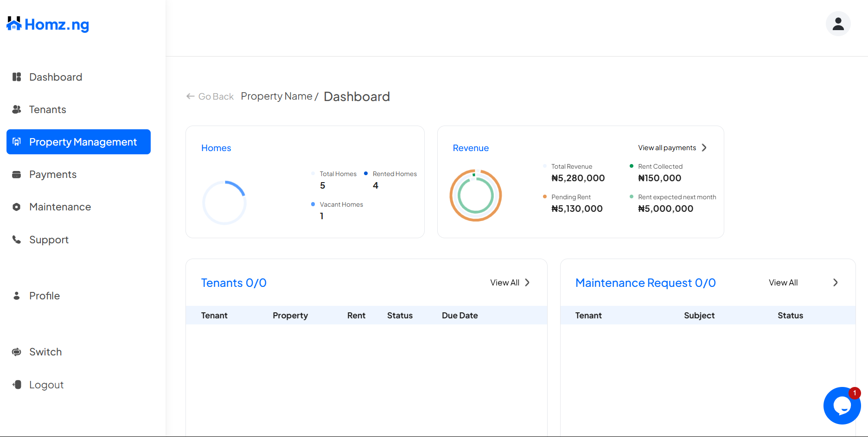Click the Revenue card heading

click(471, 148)
